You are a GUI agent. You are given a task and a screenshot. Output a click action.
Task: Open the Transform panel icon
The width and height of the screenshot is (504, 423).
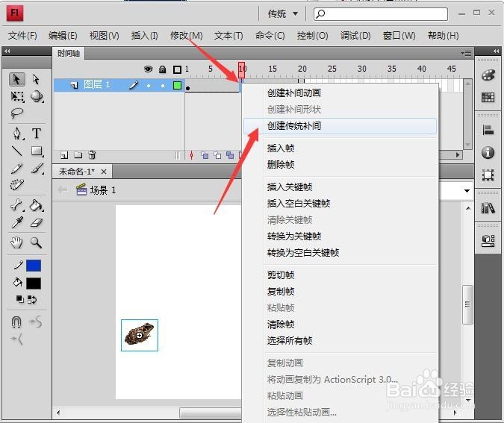coord(488,175)
